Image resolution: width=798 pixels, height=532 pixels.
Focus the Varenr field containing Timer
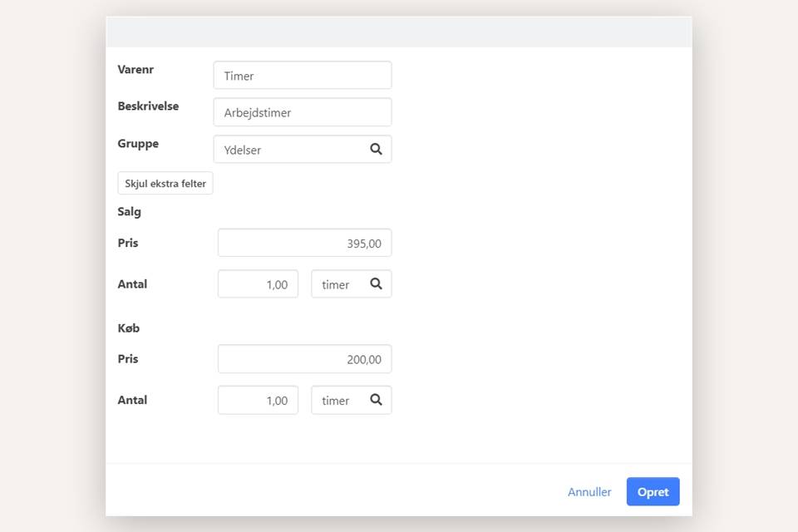point(302,76)
